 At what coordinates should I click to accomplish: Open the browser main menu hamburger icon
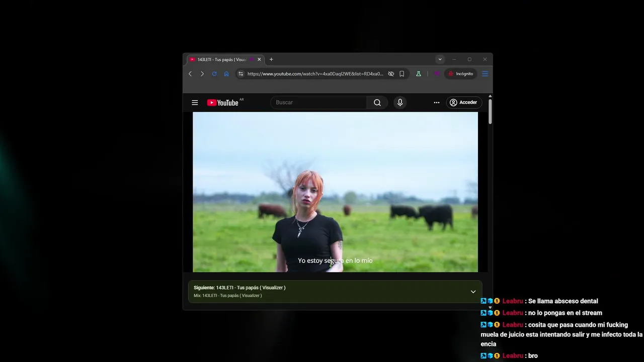tap(485, 74)
